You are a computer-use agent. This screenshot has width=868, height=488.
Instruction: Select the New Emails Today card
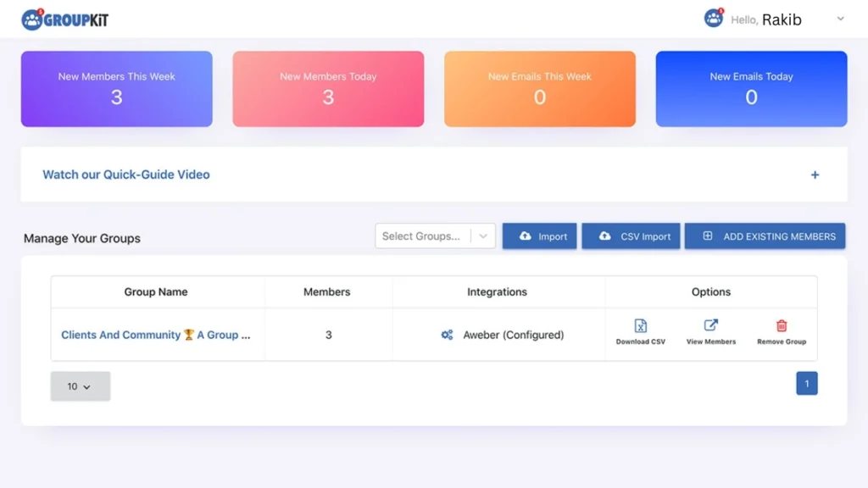point(751,89)
